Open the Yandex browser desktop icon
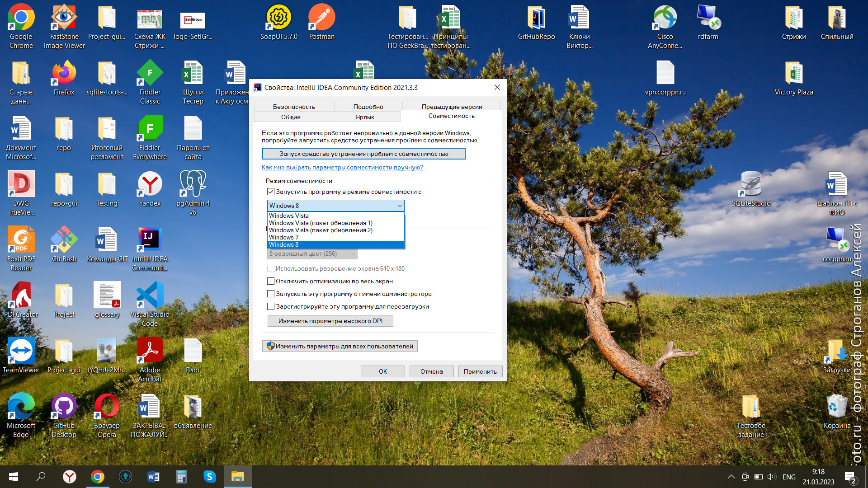This screenshot has width=868, height=488. coord(150,189)
